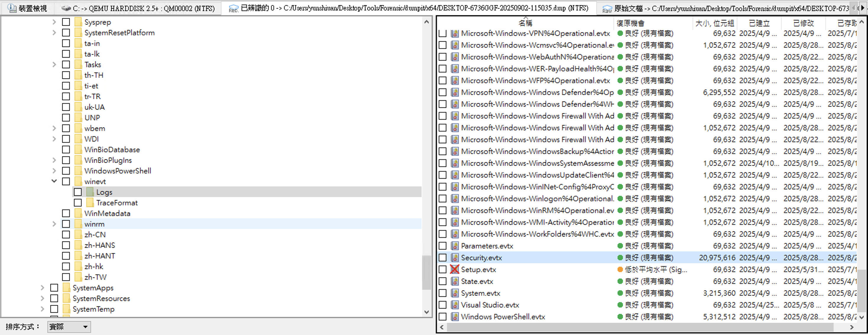This screenshot has height=335, width=868.
Task: Select the WinMetadata folder in tree
Action: tap(107, 213)
